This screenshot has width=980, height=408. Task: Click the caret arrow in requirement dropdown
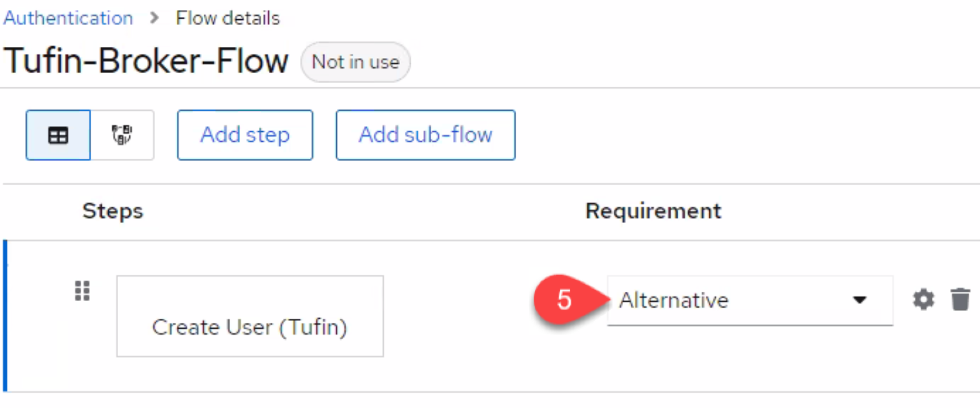(x=860, y=301)
